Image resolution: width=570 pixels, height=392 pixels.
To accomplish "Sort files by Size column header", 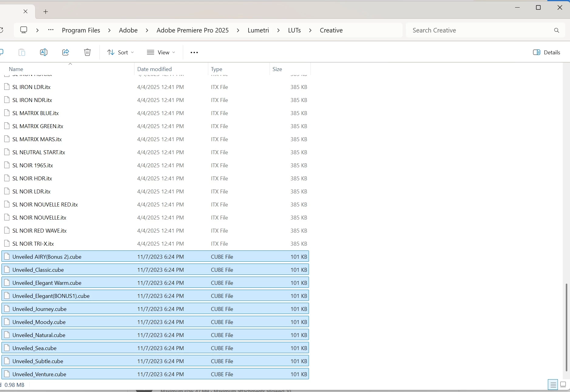I will coord(290,69).
